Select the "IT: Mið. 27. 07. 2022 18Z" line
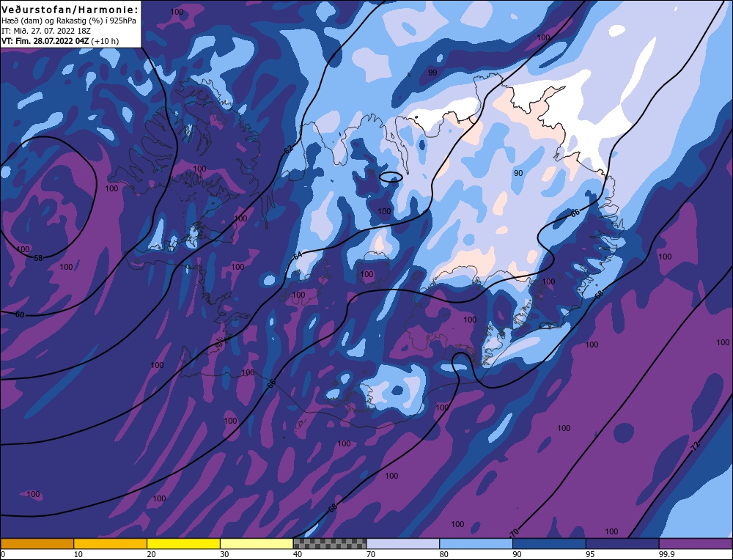 point(45,31)
